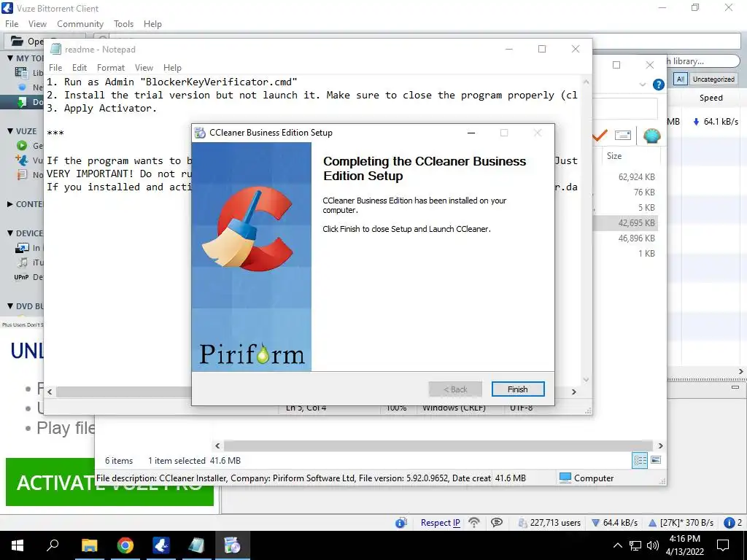Viewport: 747px width, 560px height.
Task: Click Notepad horizontal scrollbar right arrow
Action: [x=574, y=392]
